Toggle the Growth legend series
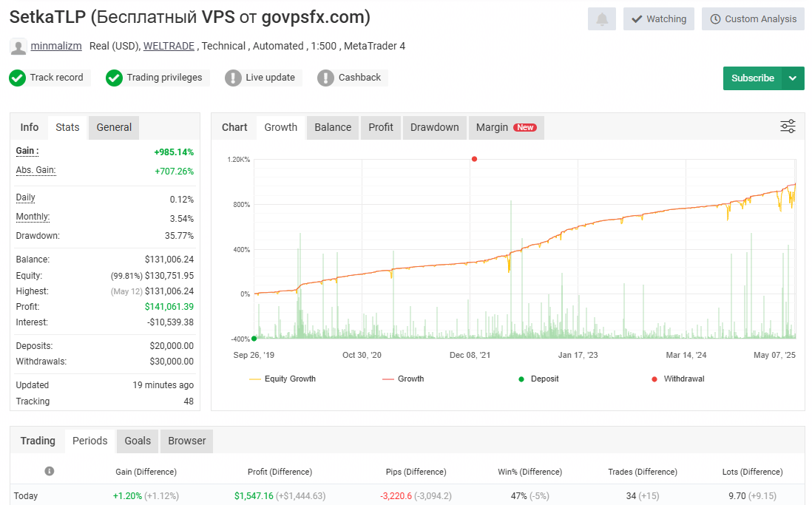 (403, 379)
